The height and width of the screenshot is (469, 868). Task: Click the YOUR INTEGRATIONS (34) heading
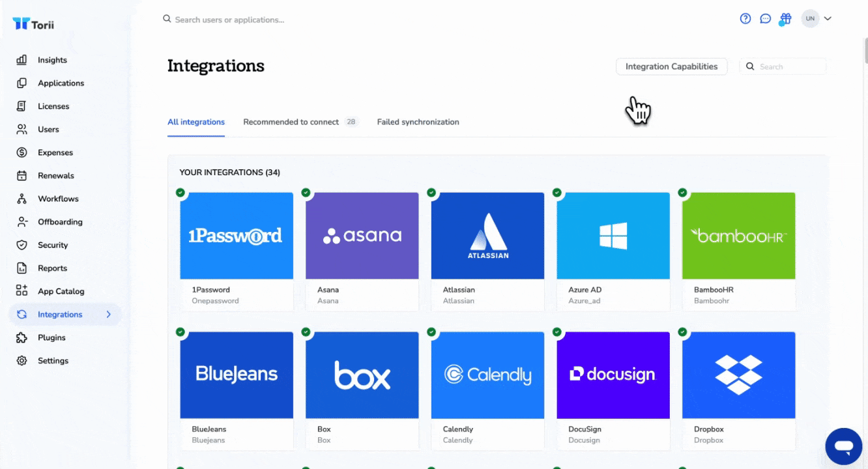pyautogui.click(x=230, y=173)
